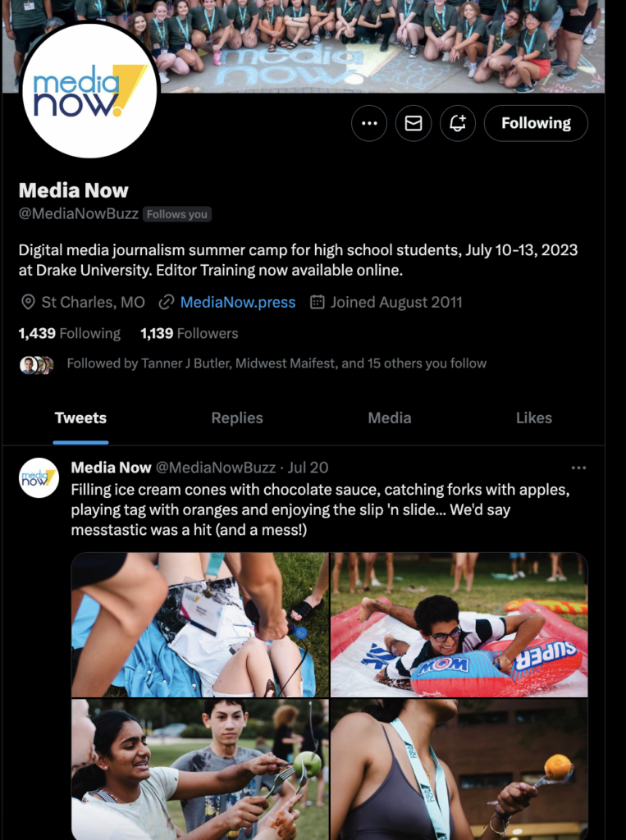Open the three-dot profile options menu
Viewport: 626px width, 840px height.
tap(369, 123)
